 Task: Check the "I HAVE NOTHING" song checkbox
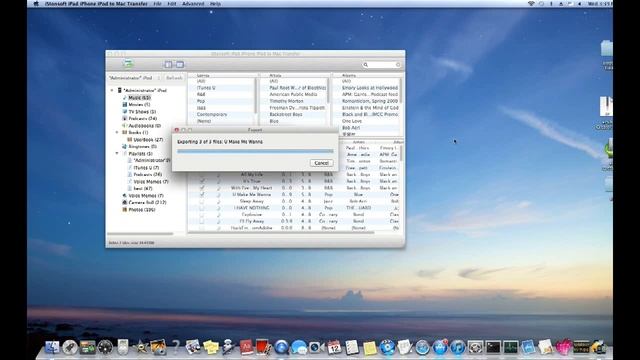202,208
